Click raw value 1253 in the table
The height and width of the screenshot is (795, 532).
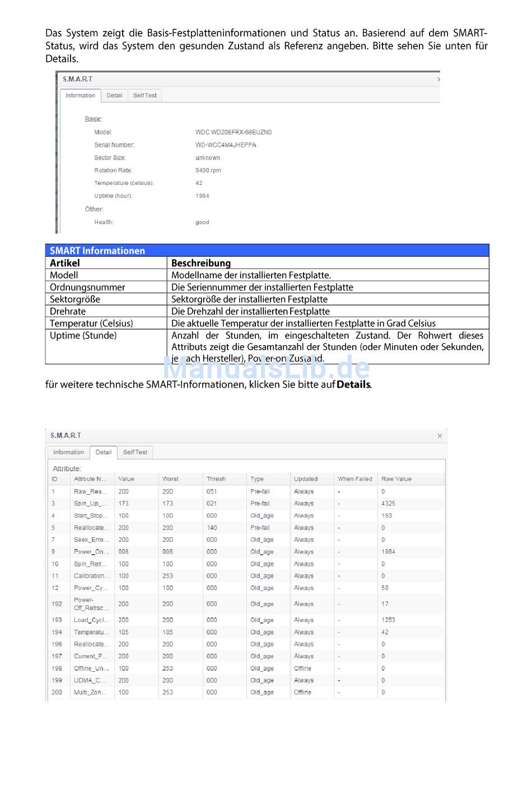pyautogui.click(x=388, y=620)
